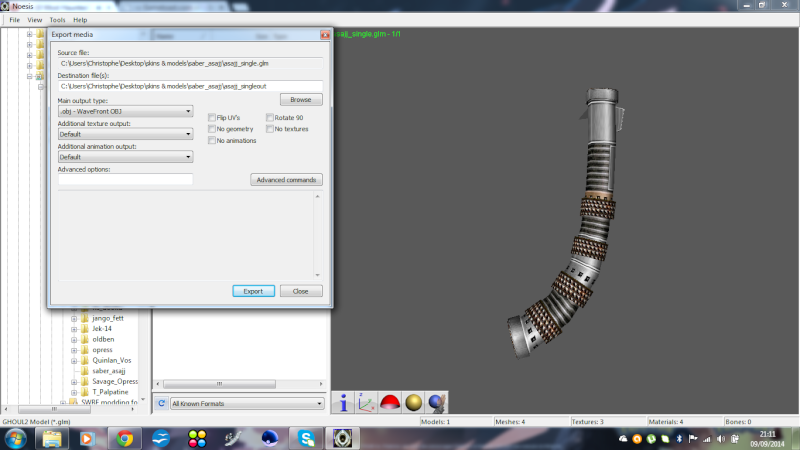This screenshot has height=450, width=800.
Task: Close the Export media dialog with X
Action: click(325, 35)
